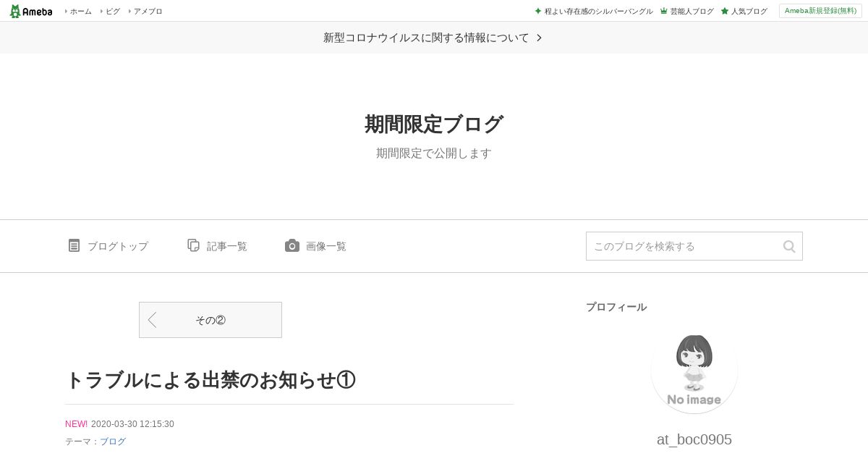Open 人気ブログ link
The height and width of the screenshot is (456, 868).
(749, 11)
